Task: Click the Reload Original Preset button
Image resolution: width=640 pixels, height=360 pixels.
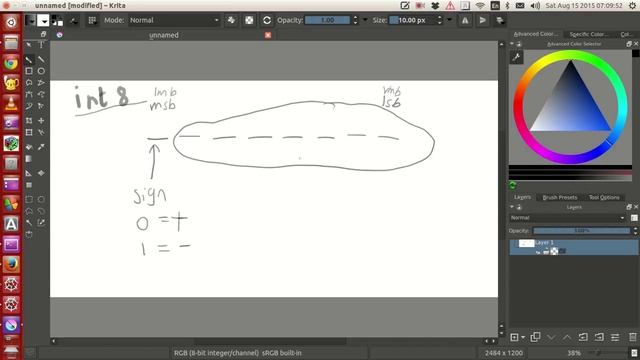Action: tap(267, 20)
